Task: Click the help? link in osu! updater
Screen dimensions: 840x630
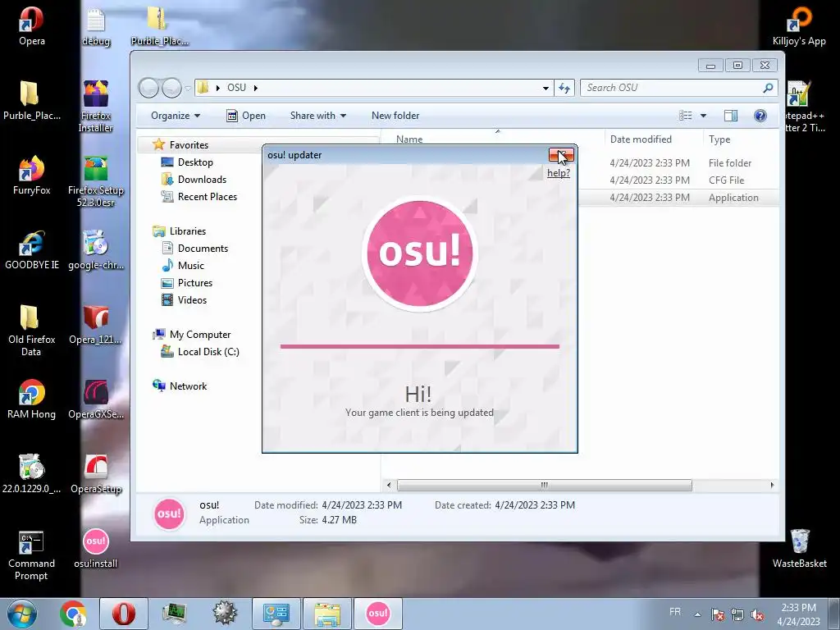Action: 558,173
